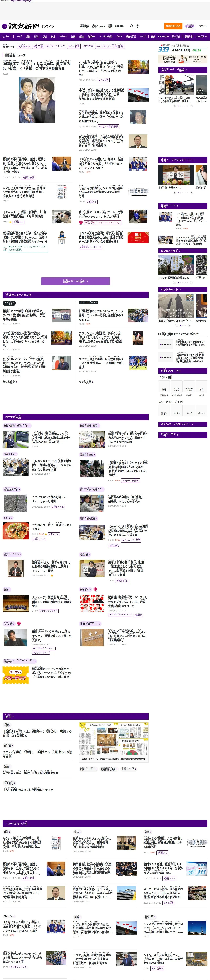This screenshot has width=210, height=980.
Task: Select スポーツ in the navigation bar
Action: (63, 37)
